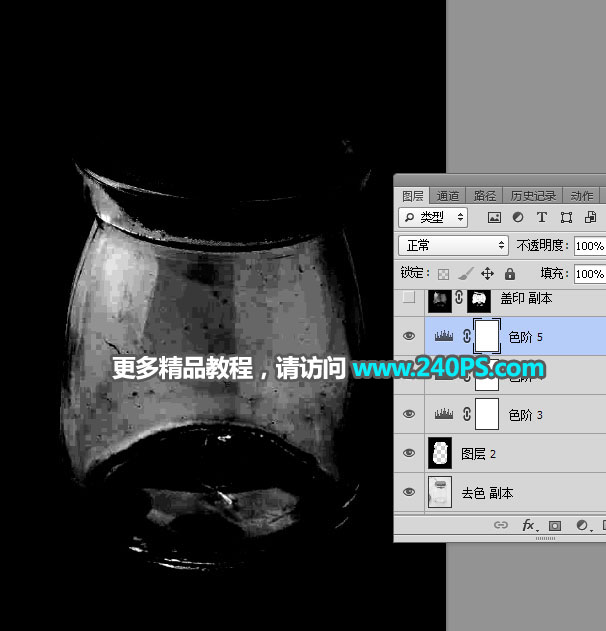Filter layers by pixel layer icon

click(494, 218)
